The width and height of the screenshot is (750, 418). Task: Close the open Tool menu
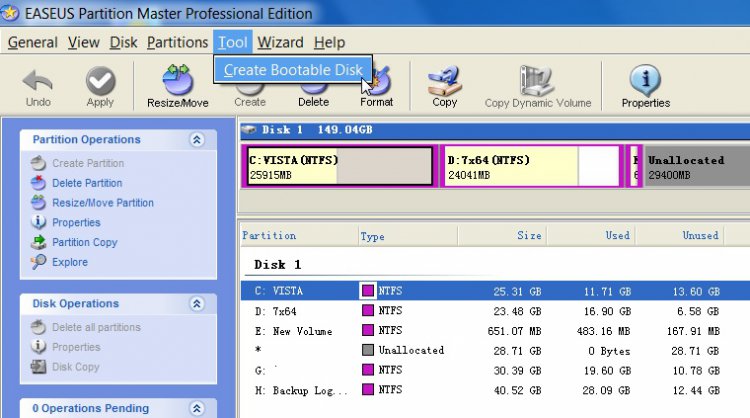pos(232,43)
